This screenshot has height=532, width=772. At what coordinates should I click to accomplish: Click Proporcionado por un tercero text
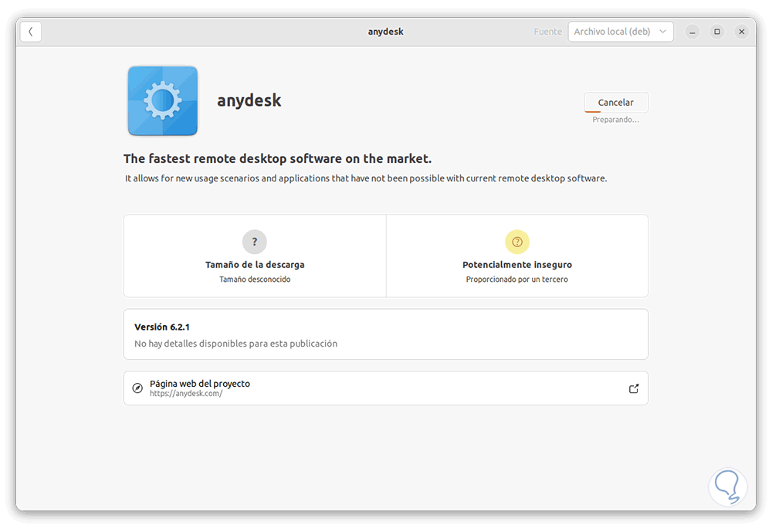pos(517,280)
